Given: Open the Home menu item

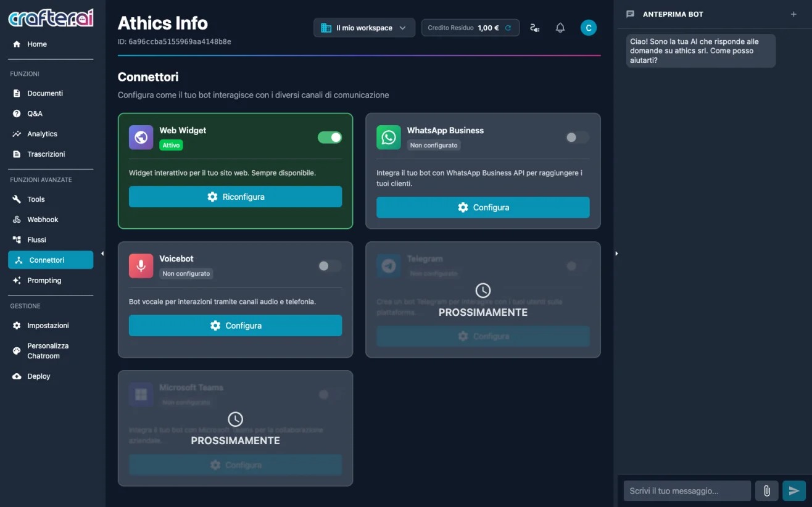Looking at the screenshot, I should click(51, 44).
